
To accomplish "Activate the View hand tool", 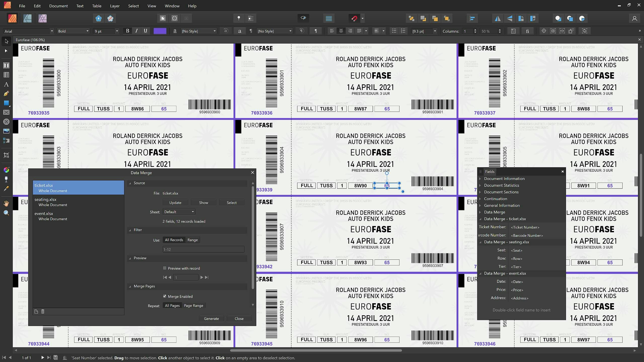I will coord(6,203).
